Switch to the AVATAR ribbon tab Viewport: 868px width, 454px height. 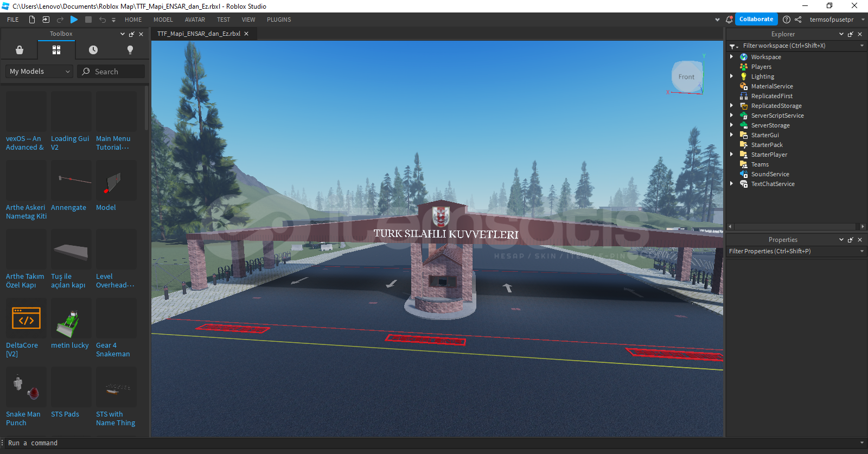point(195,20)
